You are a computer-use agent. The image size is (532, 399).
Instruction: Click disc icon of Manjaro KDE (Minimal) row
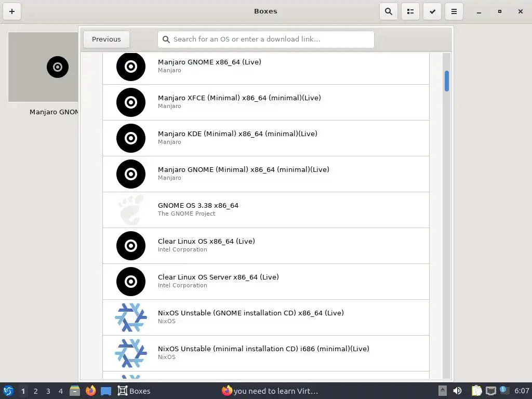[x=131, y=138]
